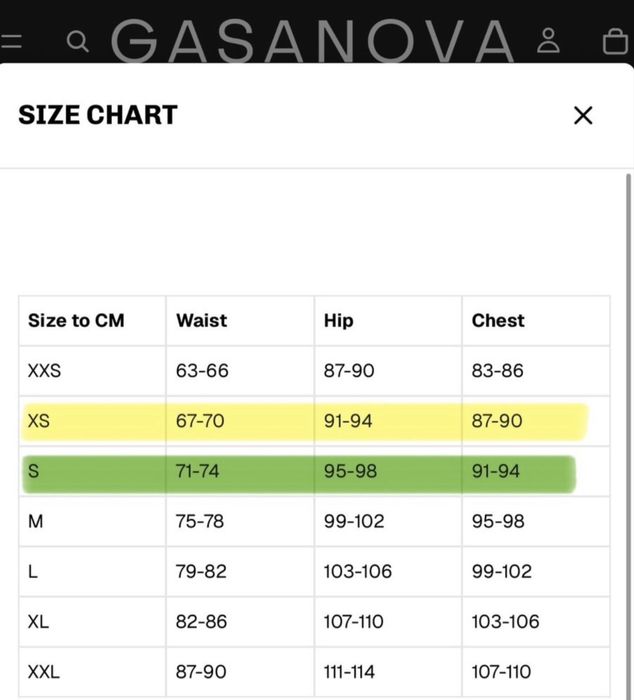Click the XL chest value 103-106
Image resolution: width=634 pixels, height=700 pixels.
505,621
